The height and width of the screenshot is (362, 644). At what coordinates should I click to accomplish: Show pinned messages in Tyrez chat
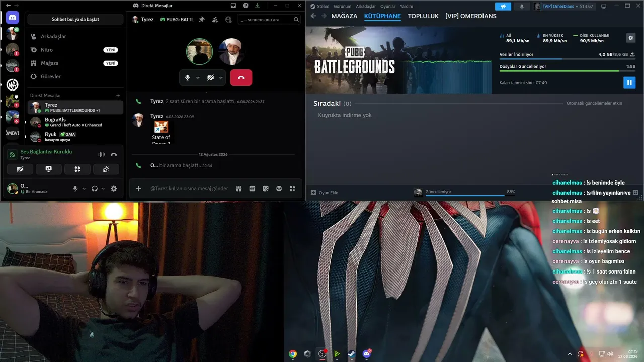tap(202, 20)
